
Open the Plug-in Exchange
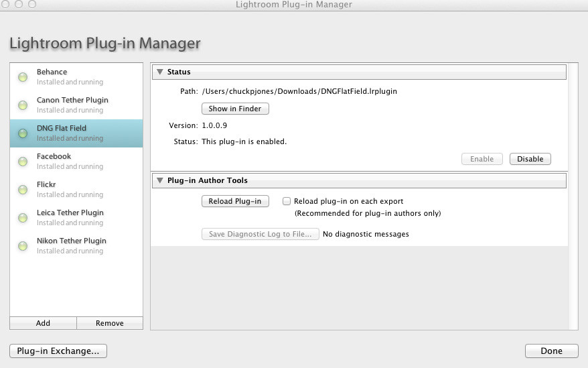(x=58, y=351)
